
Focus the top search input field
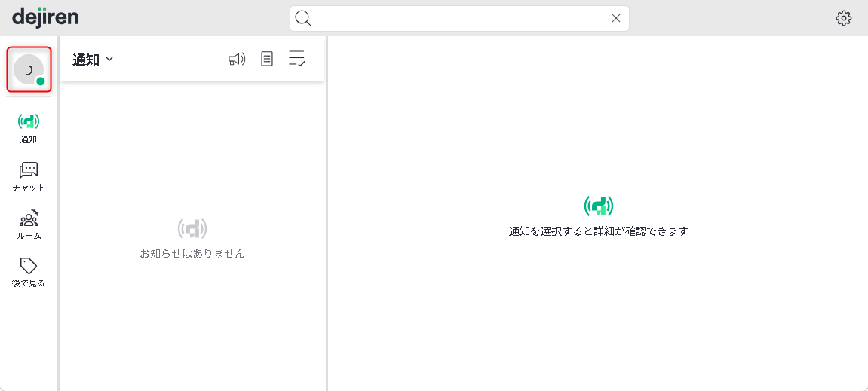pyautogui.click(x=460, y=18)
